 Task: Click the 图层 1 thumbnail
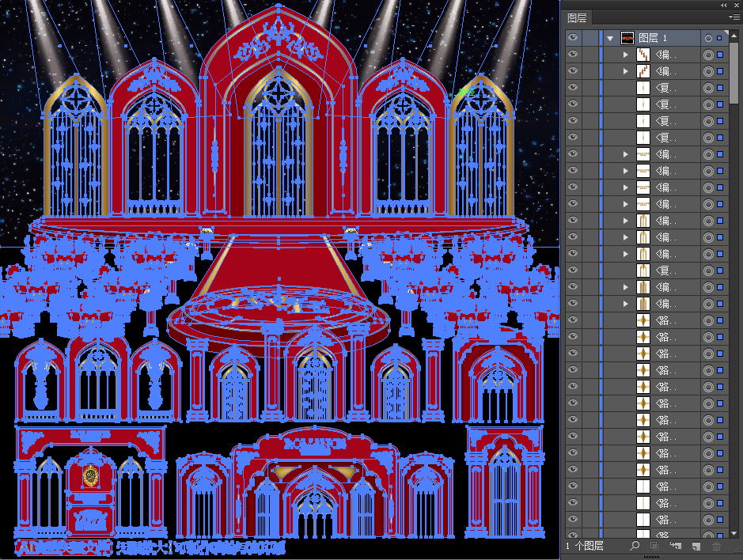point(627,38)
